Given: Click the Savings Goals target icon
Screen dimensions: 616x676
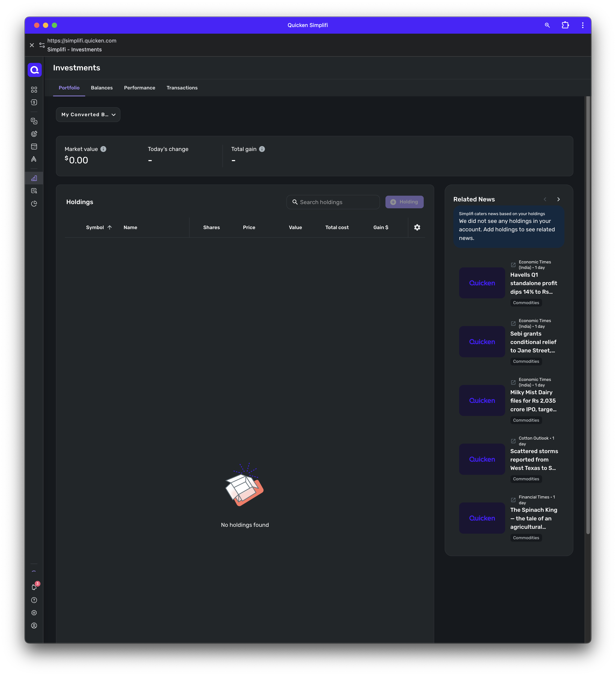Looking at the screenshot, I should pyautogui.click(x=34, y=134).
